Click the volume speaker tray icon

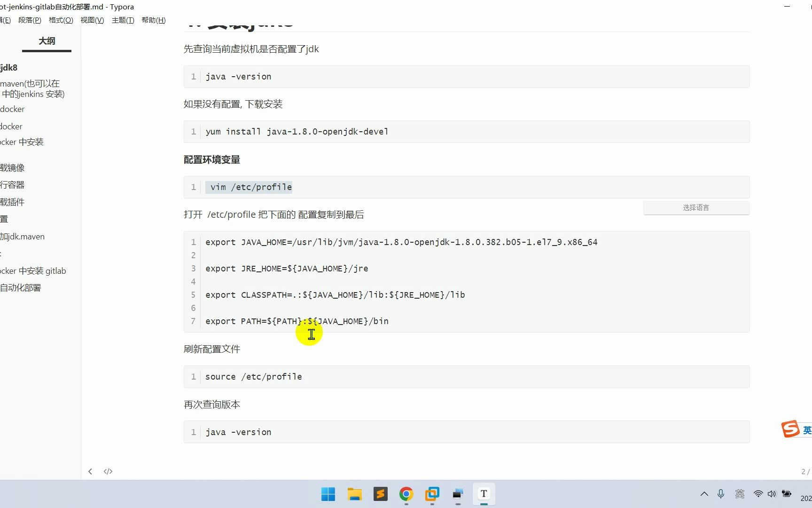click(x=772, y=494)
